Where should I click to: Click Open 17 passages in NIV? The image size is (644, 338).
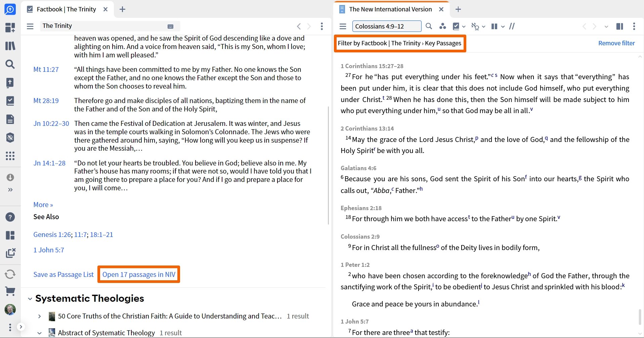pyautogui.click(x=139, y=275)
